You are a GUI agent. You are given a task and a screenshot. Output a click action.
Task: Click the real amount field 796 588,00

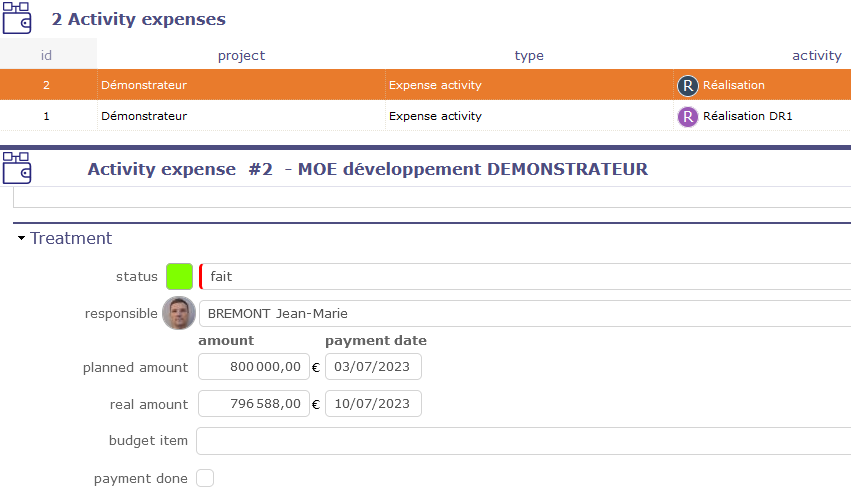[x=254, y=404]
